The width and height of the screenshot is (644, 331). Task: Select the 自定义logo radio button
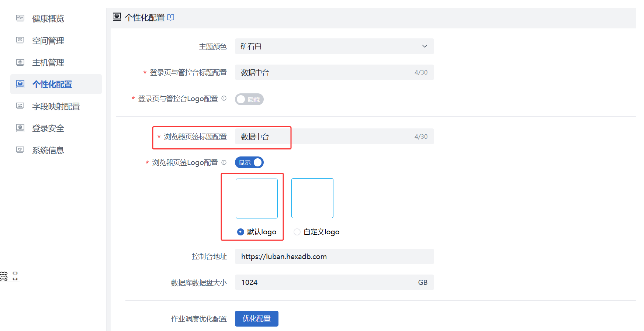coord(297,232)
